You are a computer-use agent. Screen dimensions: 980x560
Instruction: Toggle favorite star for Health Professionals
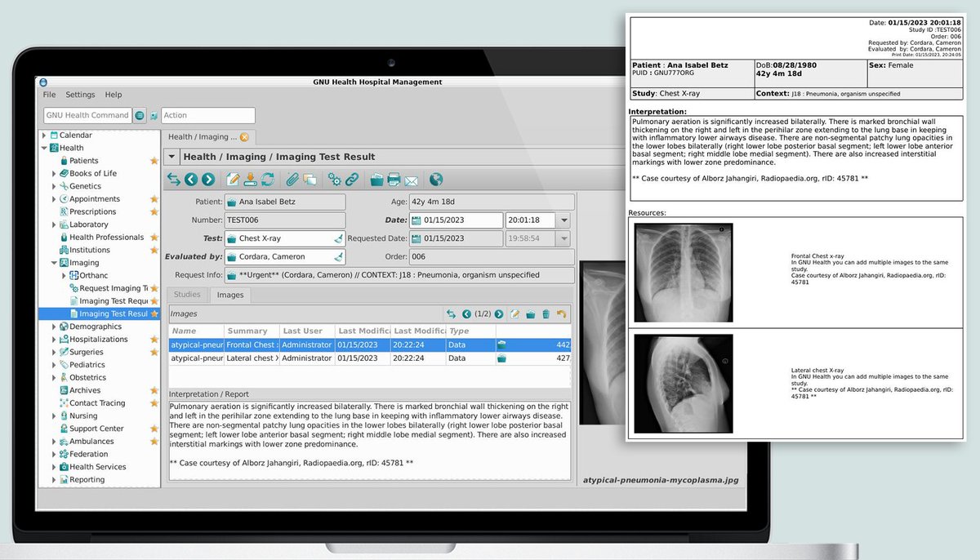tap(154, 238)
